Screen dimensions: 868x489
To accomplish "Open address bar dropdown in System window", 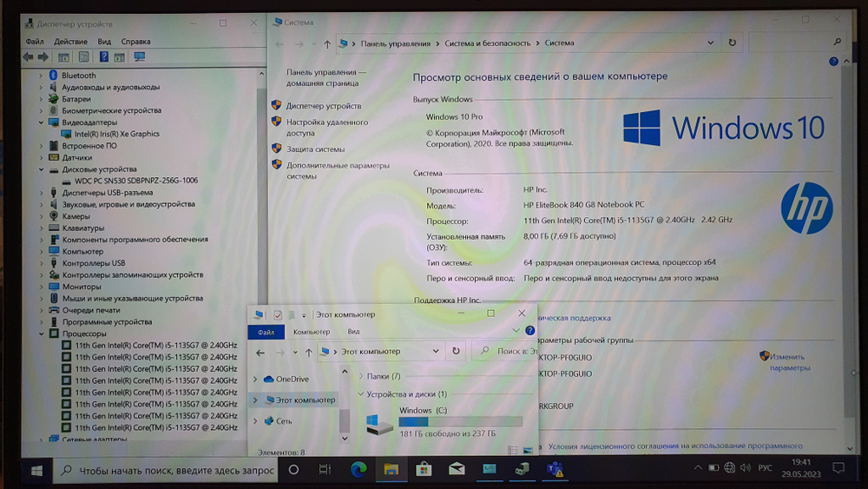I will coord(710,43).
